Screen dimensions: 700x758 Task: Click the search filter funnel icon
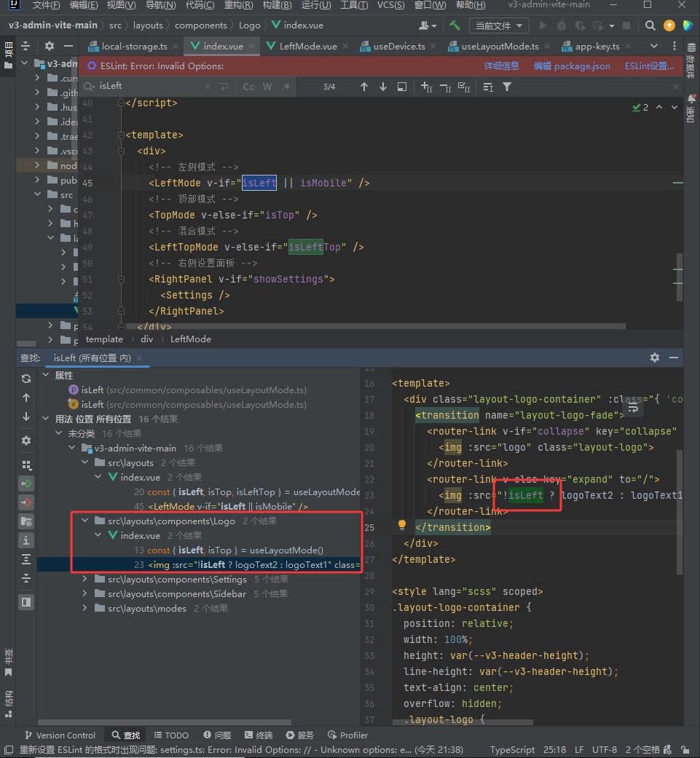[507, 87]
